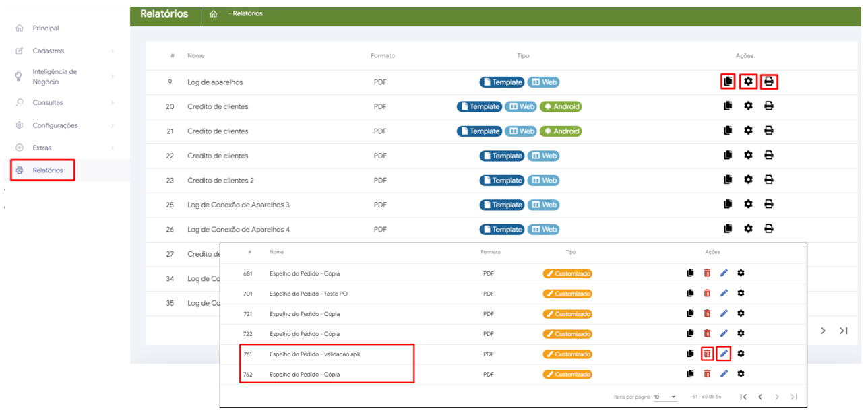
Task: Open settings gear for report 722
Action: coord(741,333)
